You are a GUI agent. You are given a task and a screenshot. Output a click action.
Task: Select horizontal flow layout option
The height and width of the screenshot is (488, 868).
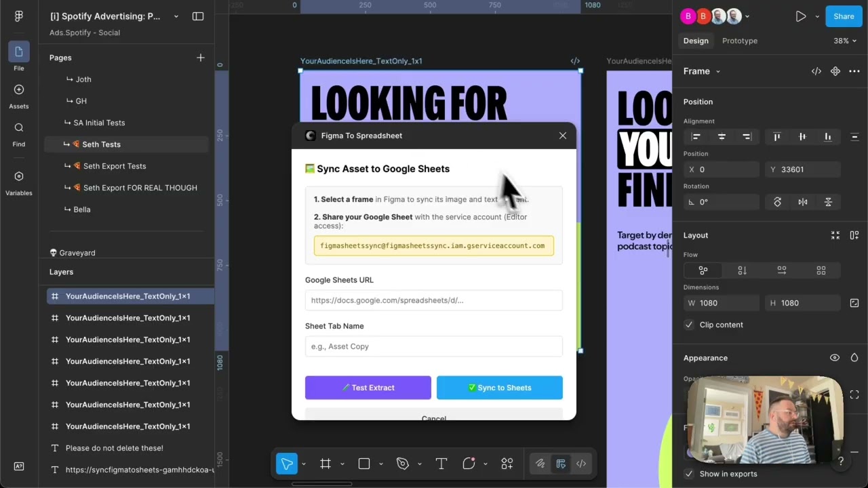point(782,270)
